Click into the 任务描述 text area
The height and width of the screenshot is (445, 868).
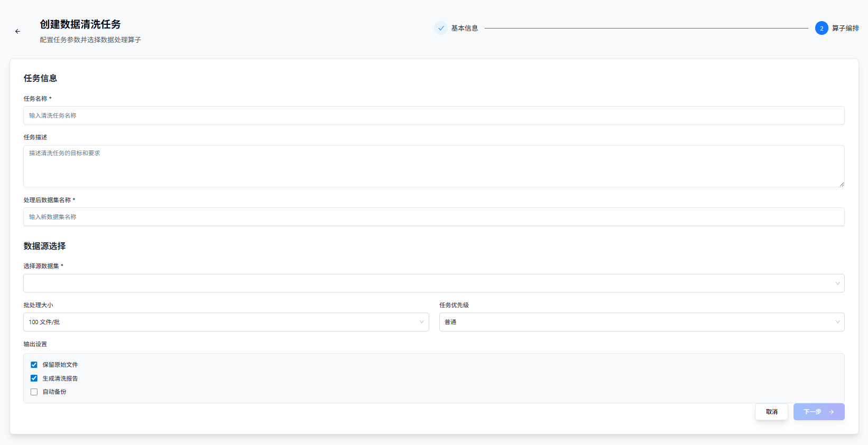coord(433,166)
